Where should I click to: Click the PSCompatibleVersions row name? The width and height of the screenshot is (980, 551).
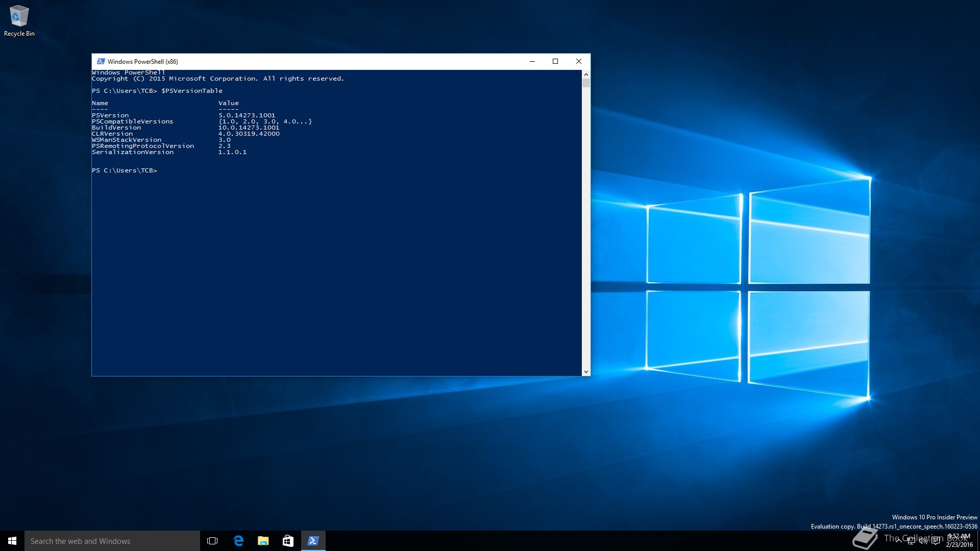click(x=133, y=121)
